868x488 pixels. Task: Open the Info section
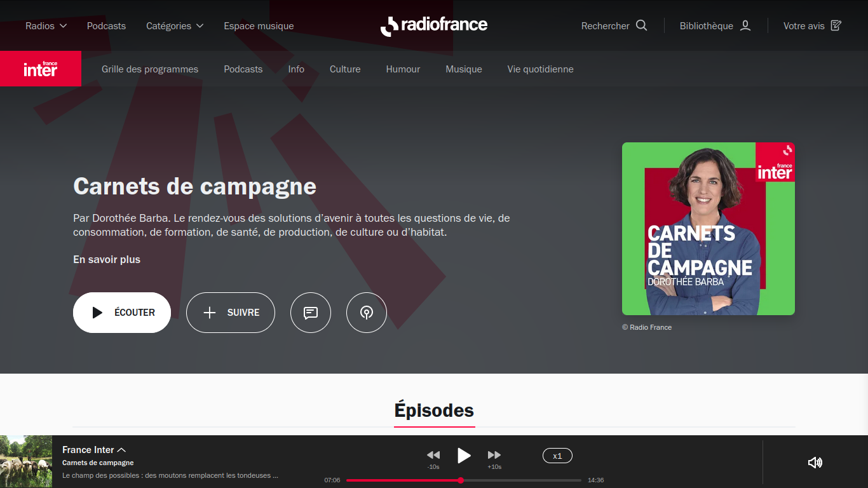[x=296, y=69]
